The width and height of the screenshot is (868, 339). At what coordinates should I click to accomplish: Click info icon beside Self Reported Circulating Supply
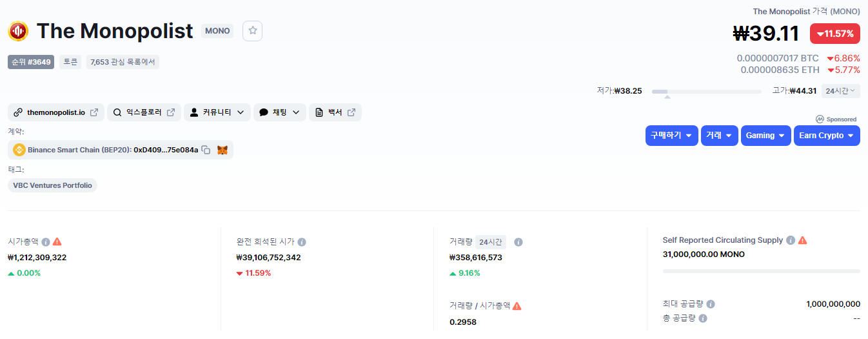[x=791, y=240]
